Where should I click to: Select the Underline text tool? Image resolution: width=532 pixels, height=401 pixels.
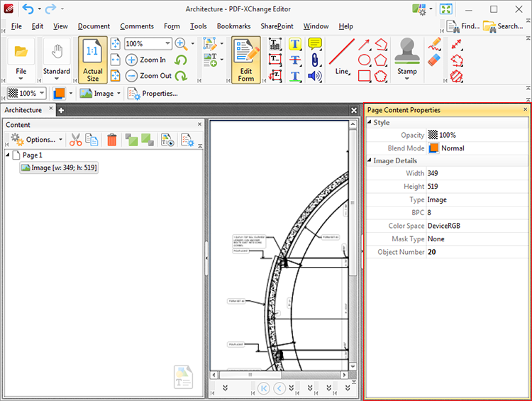[295, 76]
